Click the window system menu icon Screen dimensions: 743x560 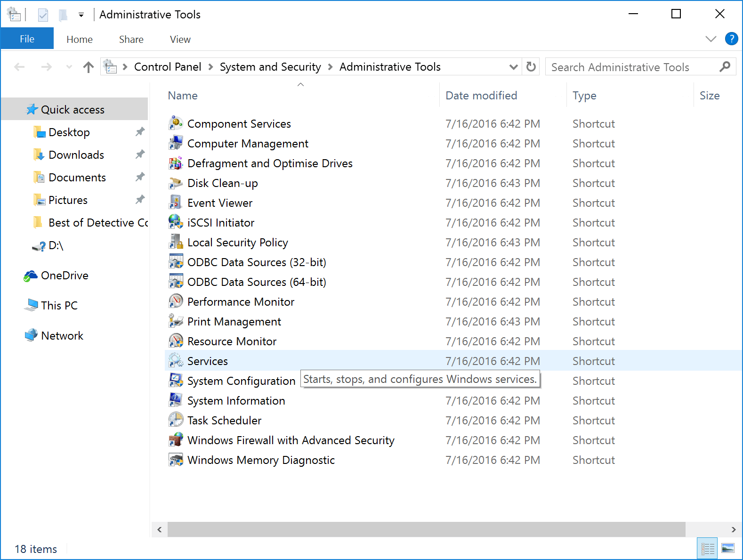click(x=14, y=15)
